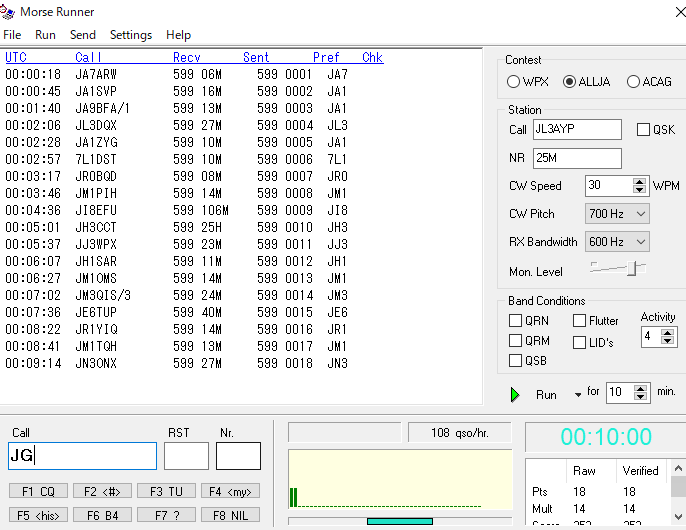The width and height of the screenshot is (686, 530).
Task: Increase run duration minutes with up arrow
Action: [640, 388]
